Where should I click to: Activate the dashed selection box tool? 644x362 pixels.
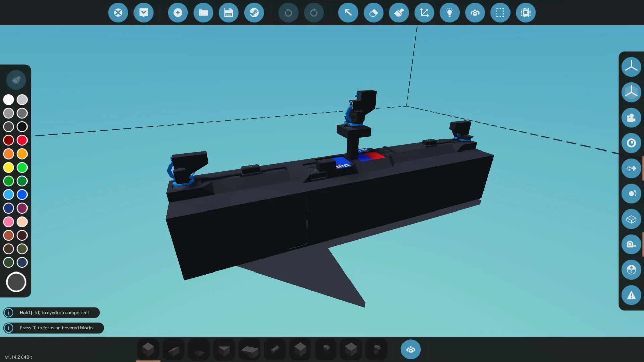[500, 13]
